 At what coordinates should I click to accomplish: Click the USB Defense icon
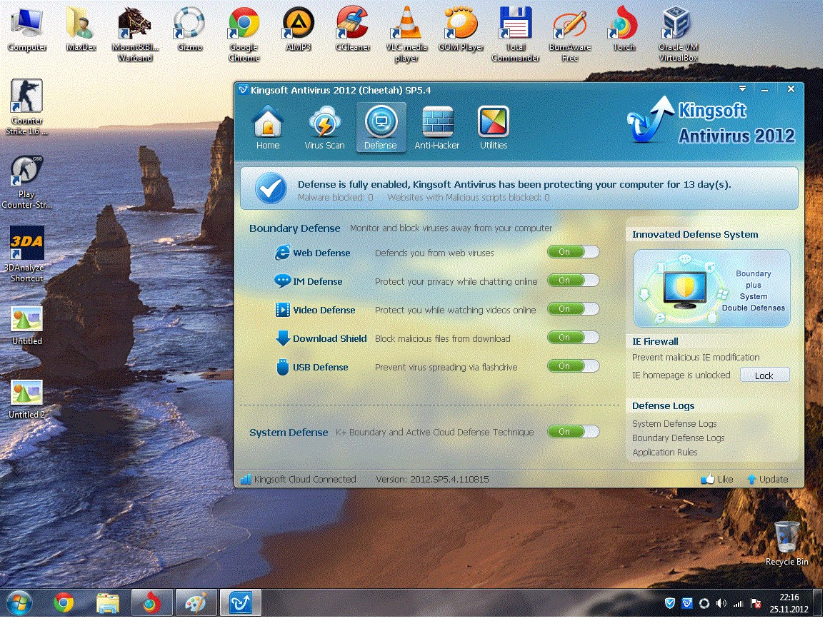(282, 367)
